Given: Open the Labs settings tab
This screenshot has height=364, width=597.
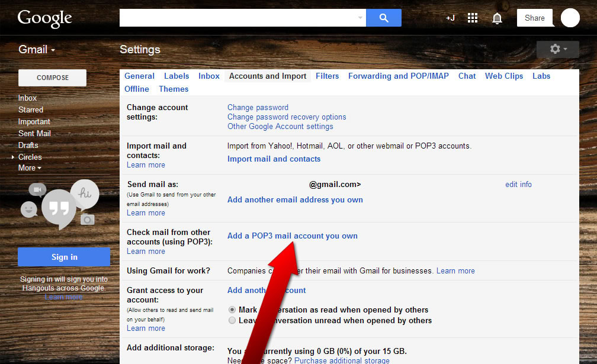Looking at the screenshot, I should 541,76.
